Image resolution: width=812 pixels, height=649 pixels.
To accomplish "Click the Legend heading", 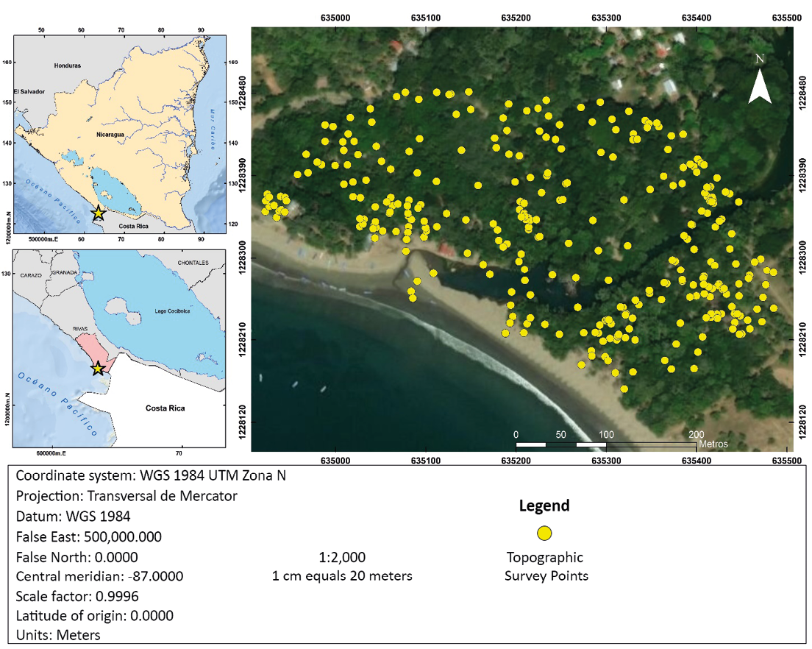I will coord(544,506).
